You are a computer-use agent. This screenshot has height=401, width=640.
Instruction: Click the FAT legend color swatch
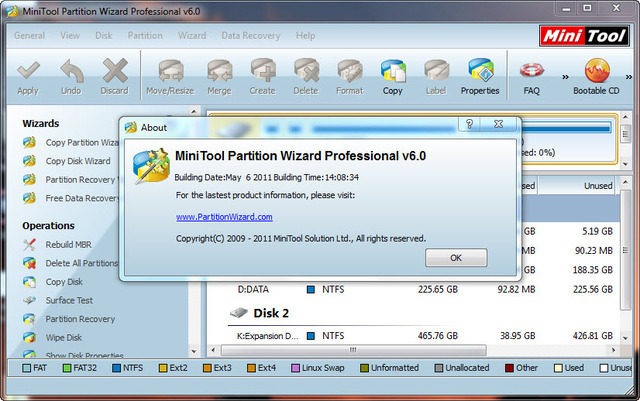[x=27, y=368]
